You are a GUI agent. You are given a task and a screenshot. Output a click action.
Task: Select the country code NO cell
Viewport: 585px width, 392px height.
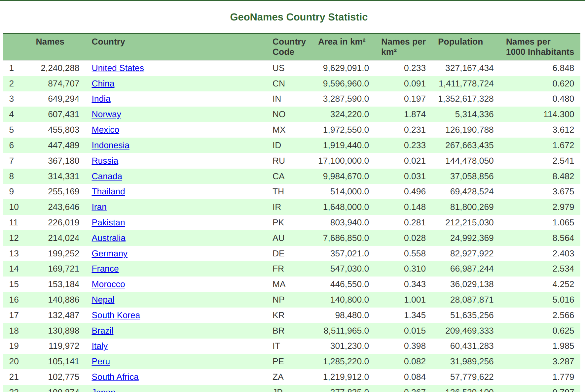279,114
